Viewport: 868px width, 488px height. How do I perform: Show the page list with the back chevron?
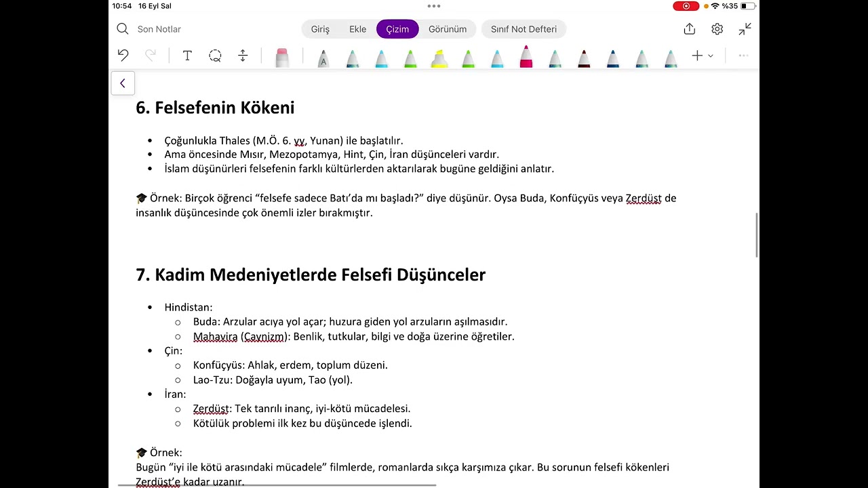point(123,83)
